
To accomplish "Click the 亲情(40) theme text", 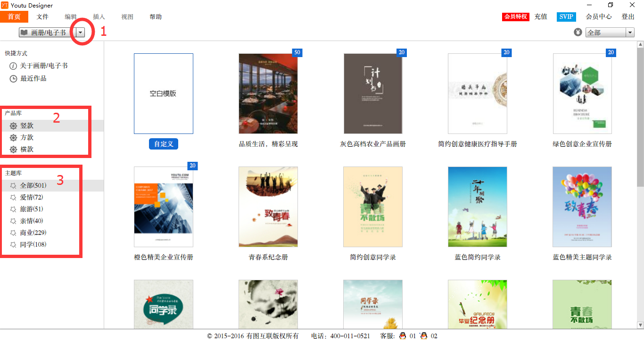I will pos(32,221).
